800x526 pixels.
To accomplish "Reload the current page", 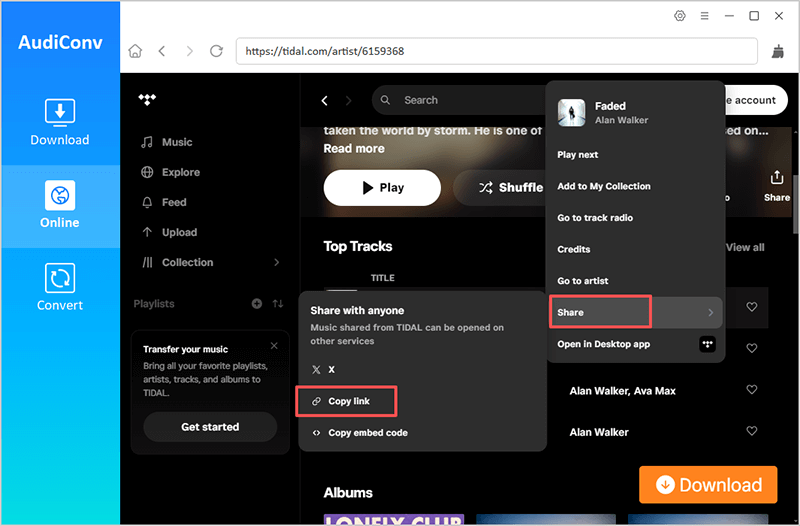I will pyautogui.click(x=216, y=51).
